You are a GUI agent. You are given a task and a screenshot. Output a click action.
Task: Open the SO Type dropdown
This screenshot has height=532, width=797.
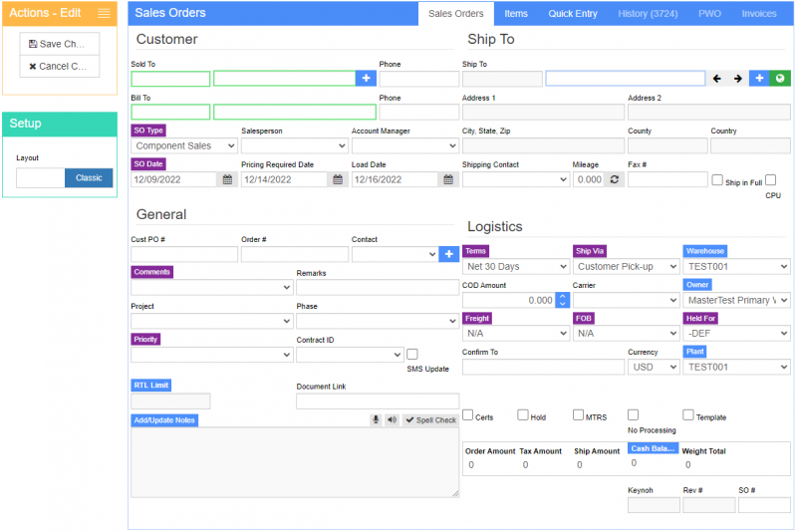pos(183,145)
